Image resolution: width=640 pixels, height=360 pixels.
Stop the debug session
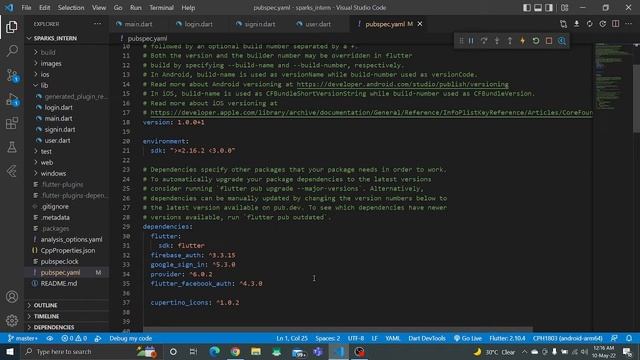point(549,40)
